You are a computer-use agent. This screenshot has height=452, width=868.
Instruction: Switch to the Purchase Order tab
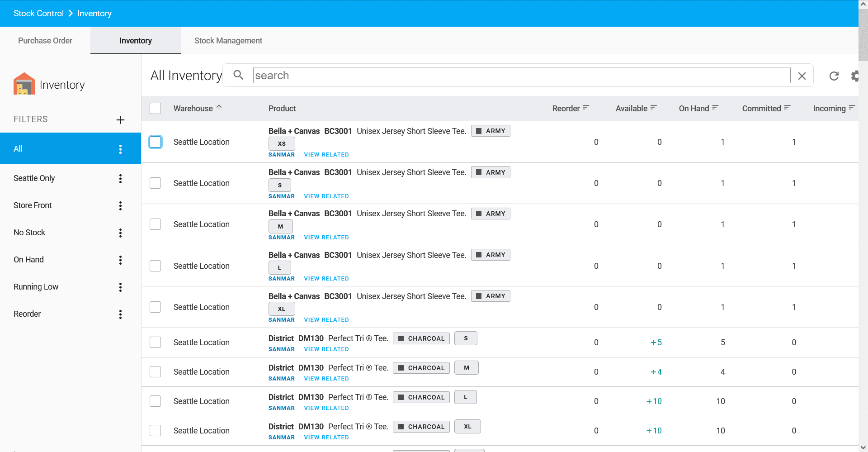click(45, 41)
